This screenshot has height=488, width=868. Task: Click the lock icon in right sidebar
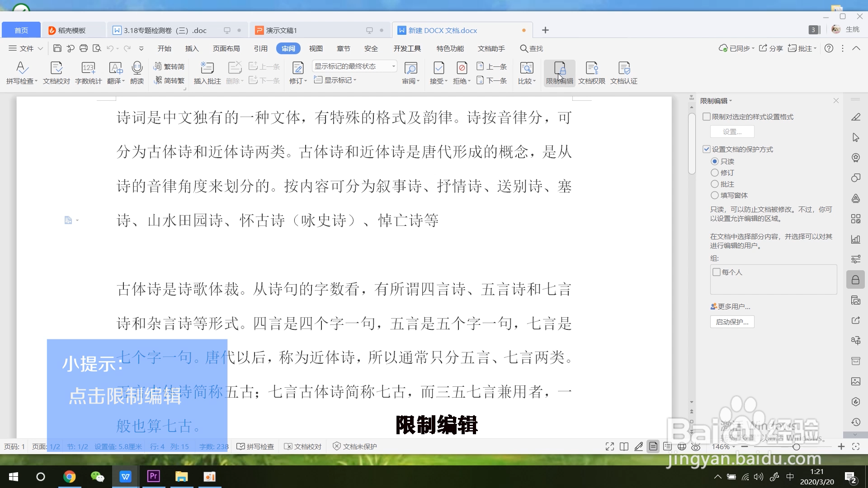[855, 280]
